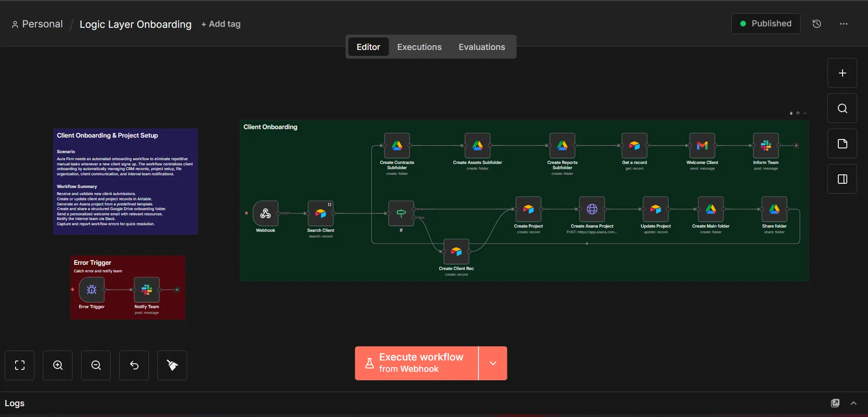
Task: Add node after Inform Team output
Action: 796,146
